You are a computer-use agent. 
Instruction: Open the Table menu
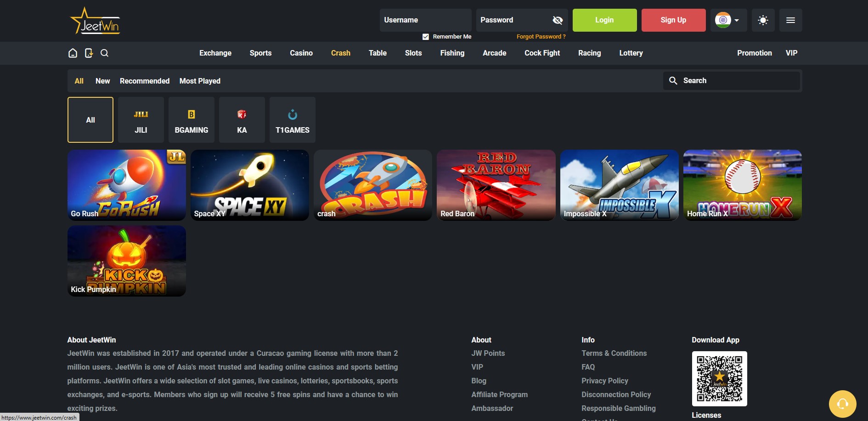[x=378, y=53]
